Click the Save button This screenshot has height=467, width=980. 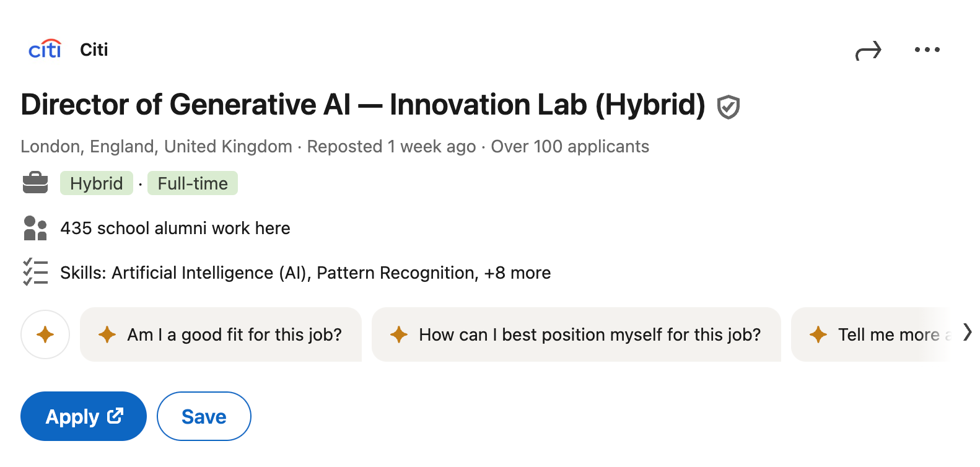203,416
